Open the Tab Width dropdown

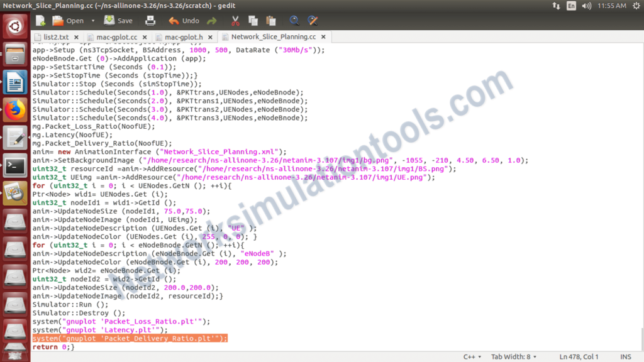[x=513, y=356]
